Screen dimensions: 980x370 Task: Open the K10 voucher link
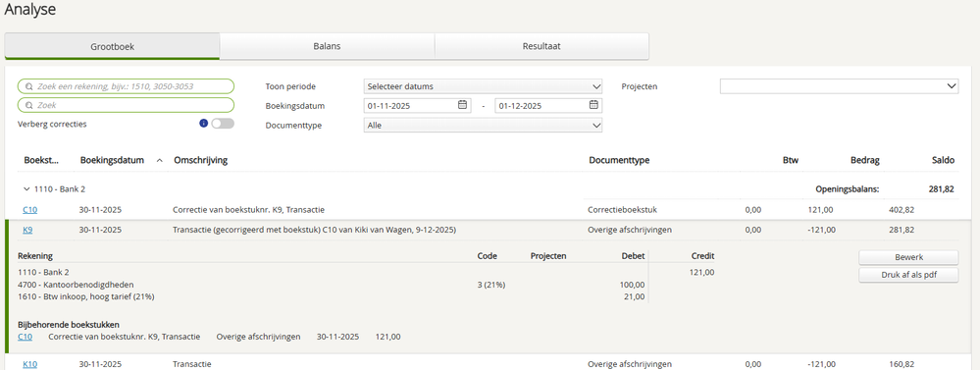(x=29, y=364)
